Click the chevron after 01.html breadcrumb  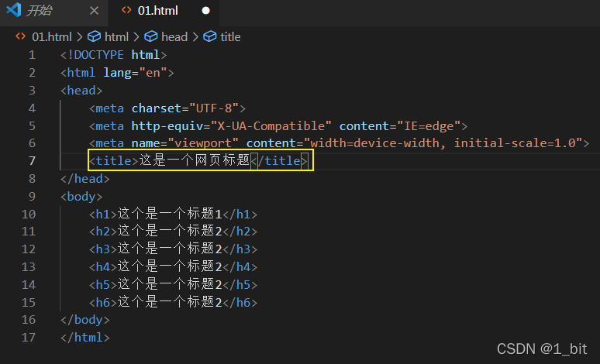coord(80,37)
